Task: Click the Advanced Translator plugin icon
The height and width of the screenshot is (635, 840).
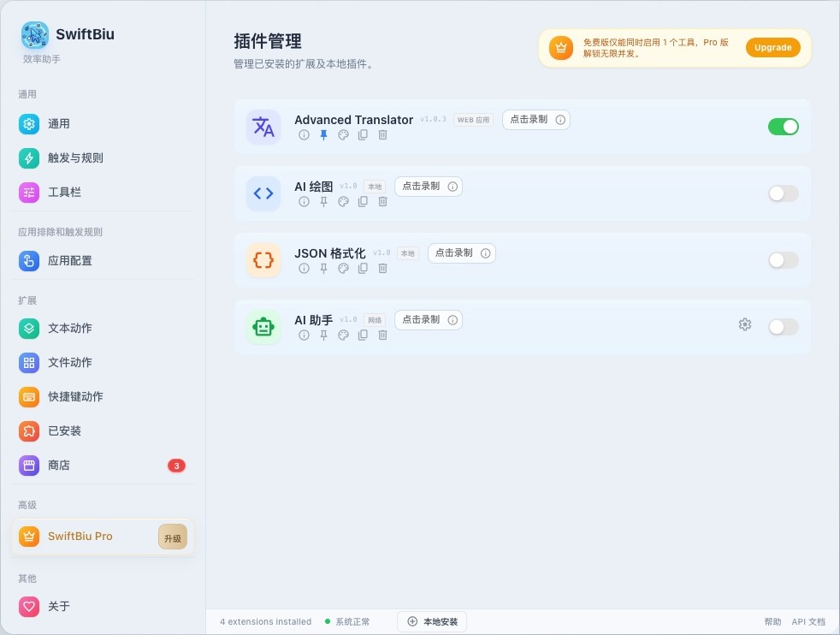Action: [x=263, y=127]
